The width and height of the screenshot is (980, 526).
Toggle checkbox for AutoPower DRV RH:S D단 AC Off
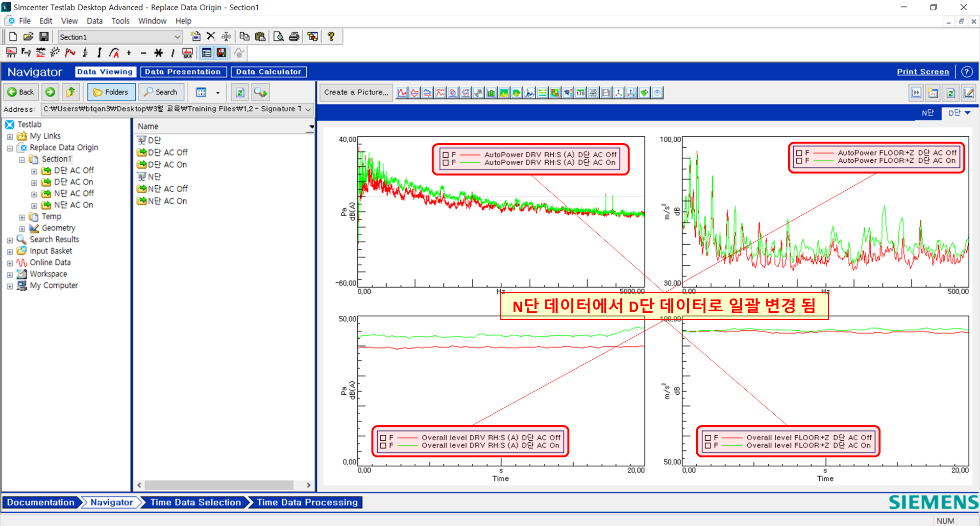[445, 155]
